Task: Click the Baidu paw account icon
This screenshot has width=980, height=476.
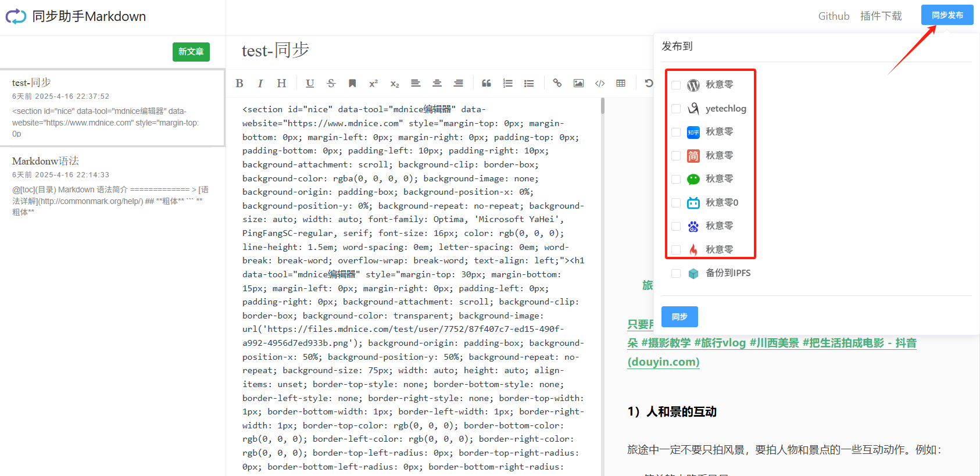Action: click(x=693, y=227)
